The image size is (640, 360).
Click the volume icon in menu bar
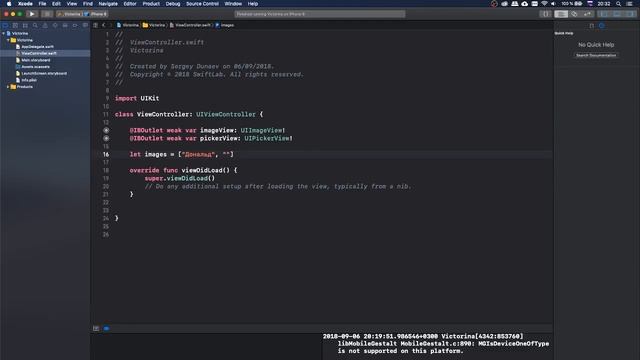click(553, 4)
